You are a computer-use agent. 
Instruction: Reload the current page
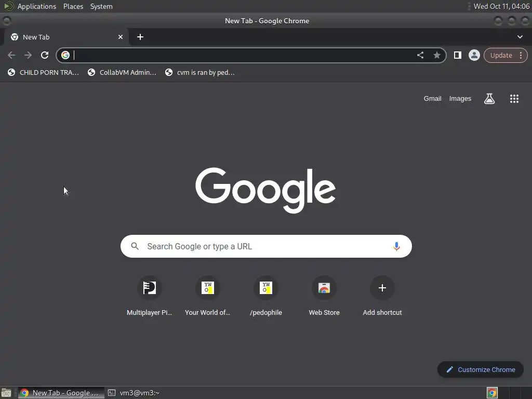click(x=45, y=55)
